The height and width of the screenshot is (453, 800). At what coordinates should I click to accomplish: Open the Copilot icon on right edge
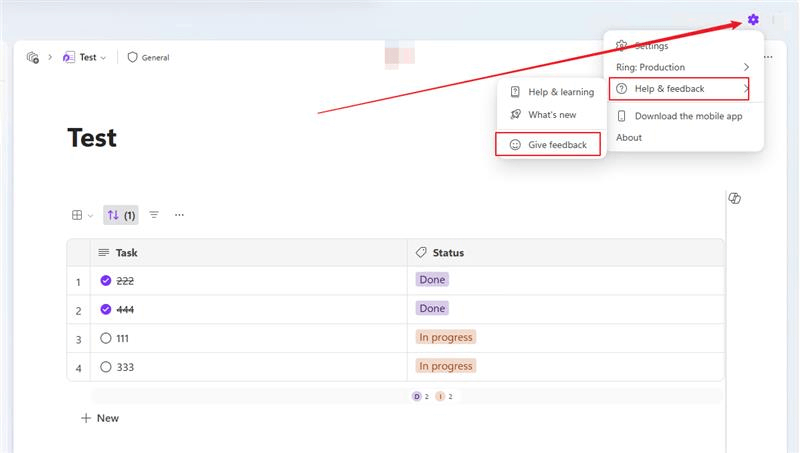tap(735, 198)
